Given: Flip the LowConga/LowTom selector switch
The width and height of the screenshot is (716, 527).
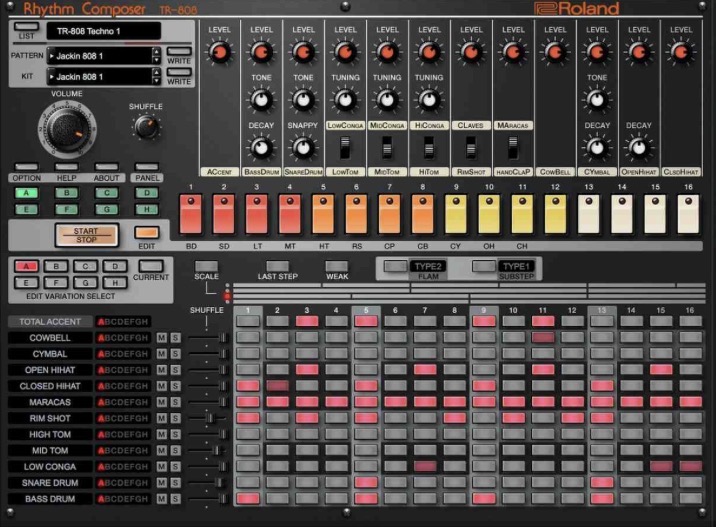Looking at the screenshot, I should click(345, 148).
